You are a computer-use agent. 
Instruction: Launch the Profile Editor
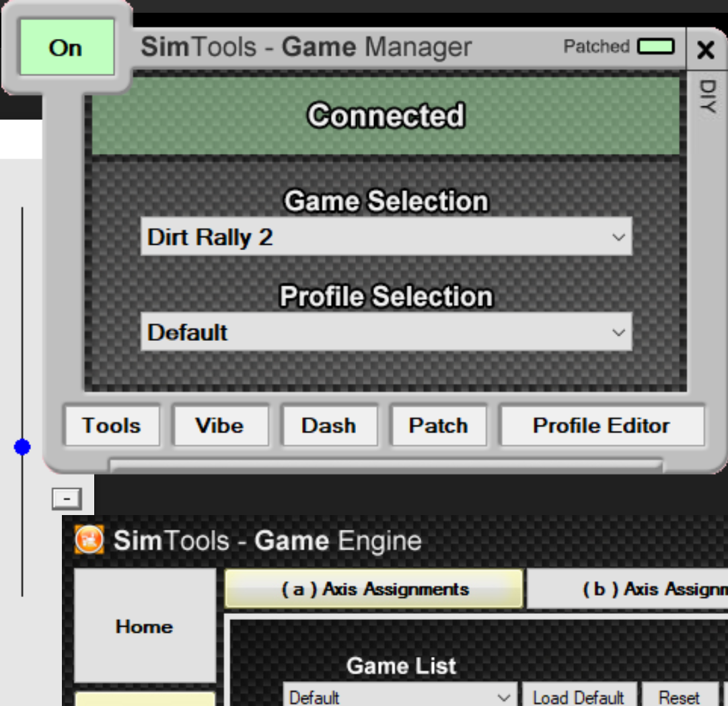pyautogui.click(x=602, y=426)
